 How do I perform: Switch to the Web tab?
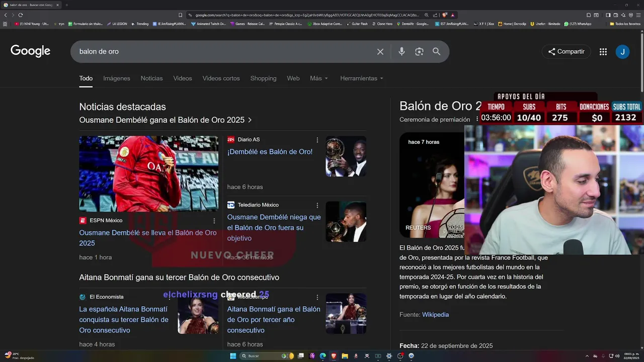tap(293, 78)
